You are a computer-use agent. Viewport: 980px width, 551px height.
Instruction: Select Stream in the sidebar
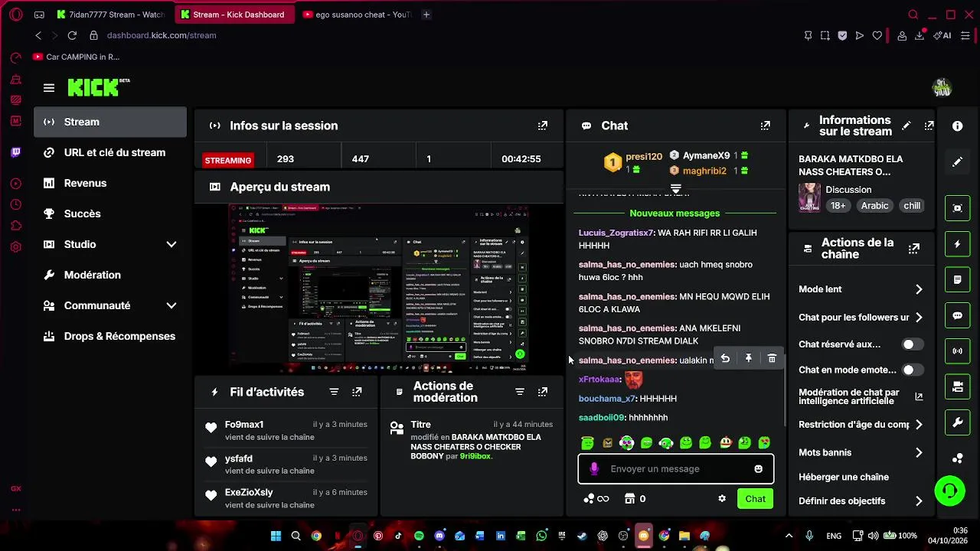(109, 122)
